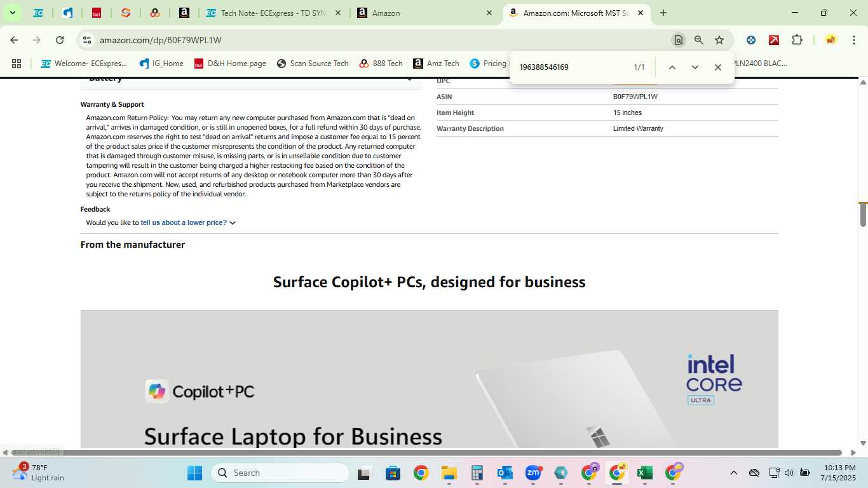This screenshot has width=868, height=488.
Task: Open the volume speaker icon
Action: (x=789, y=473)
